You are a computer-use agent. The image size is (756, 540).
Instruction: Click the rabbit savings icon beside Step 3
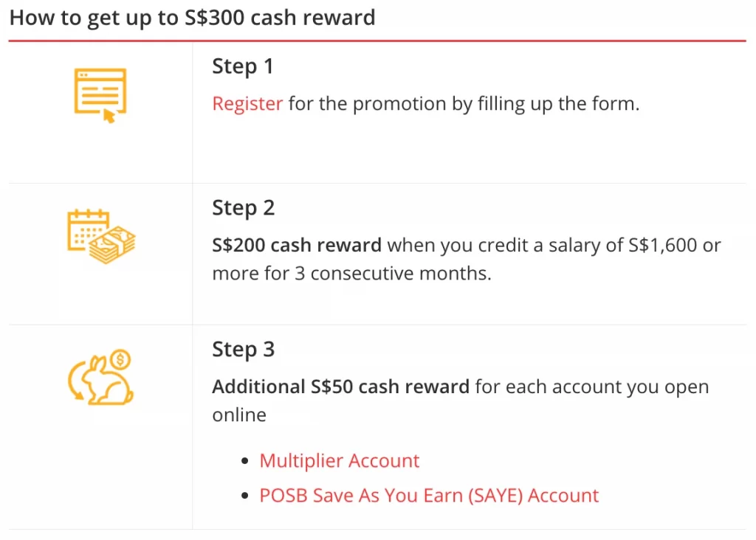[100, 377]
